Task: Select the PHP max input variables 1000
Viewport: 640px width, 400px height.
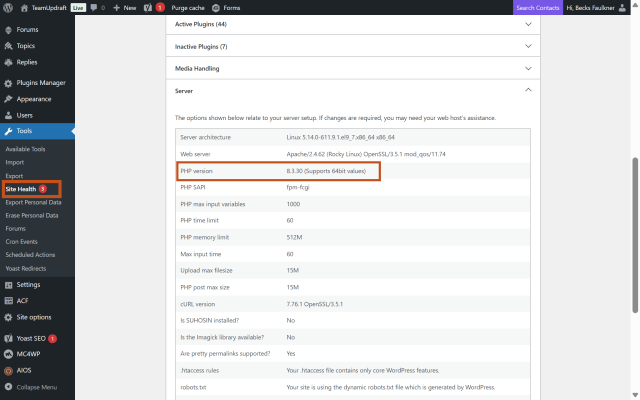Action: 293,204
